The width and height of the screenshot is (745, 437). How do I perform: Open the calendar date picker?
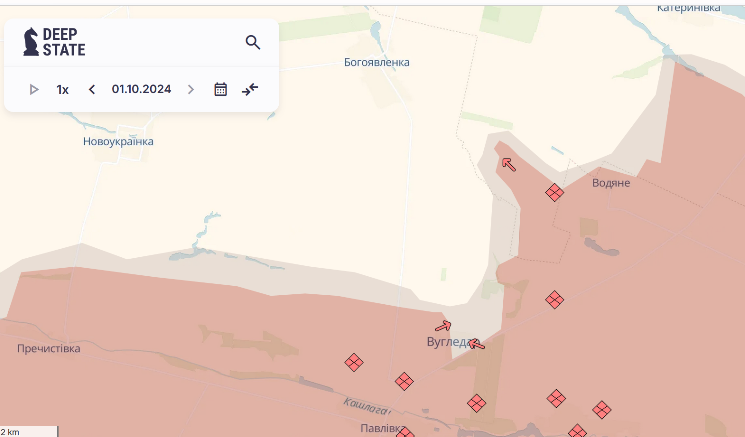pos(221,89)
